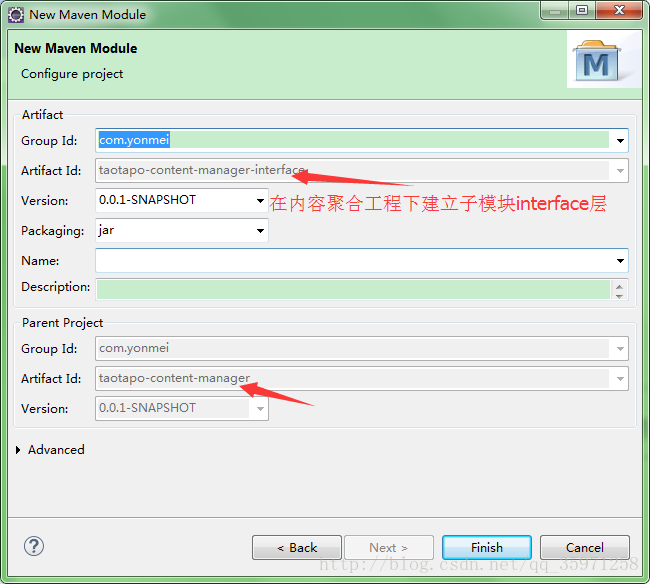Open the Version dropdown in the Artifact section

pyautogui.click(x=260, y=201)
